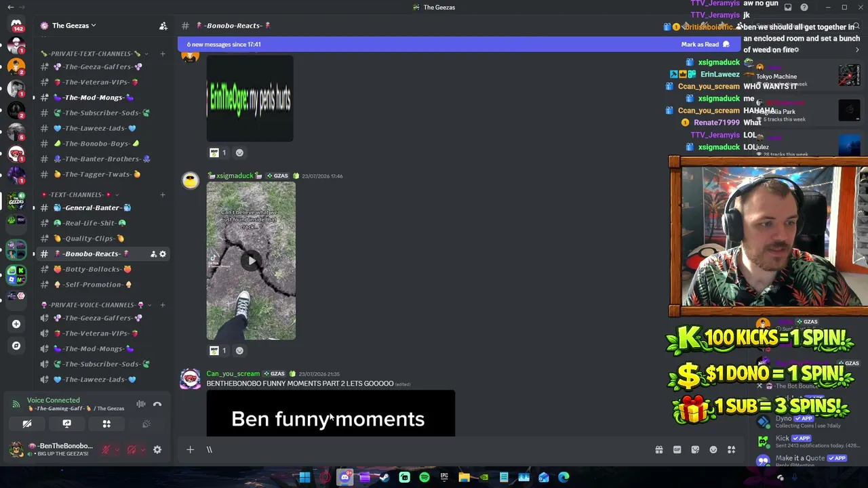Open Discover servers compass icon
This screenshot has width=868, height=488.
[16, 346]
